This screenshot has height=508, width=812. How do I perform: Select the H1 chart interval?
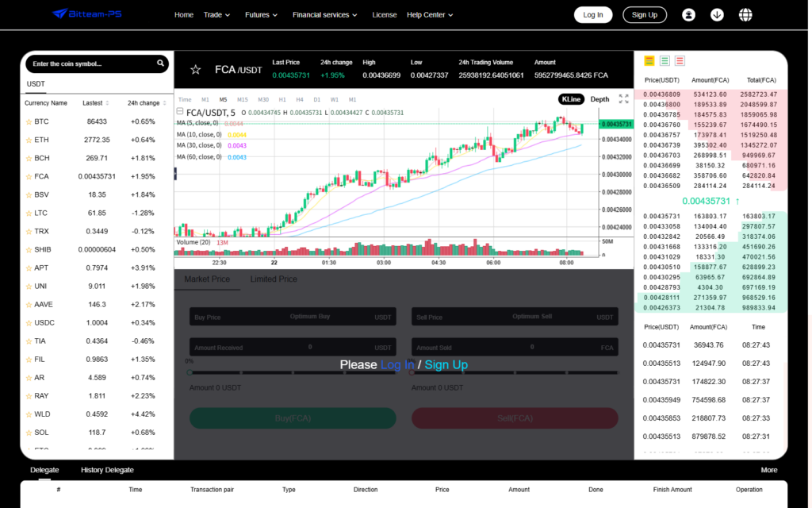(282, 99)
